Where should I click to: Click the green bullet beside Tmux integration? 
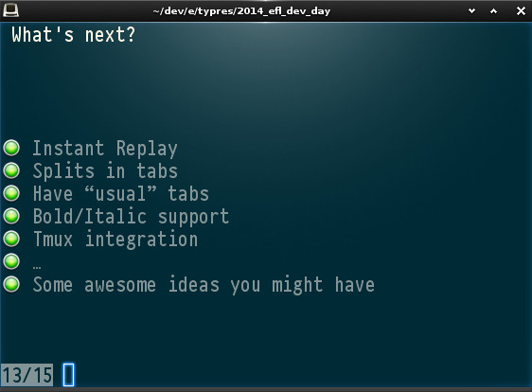coord(11,239)
